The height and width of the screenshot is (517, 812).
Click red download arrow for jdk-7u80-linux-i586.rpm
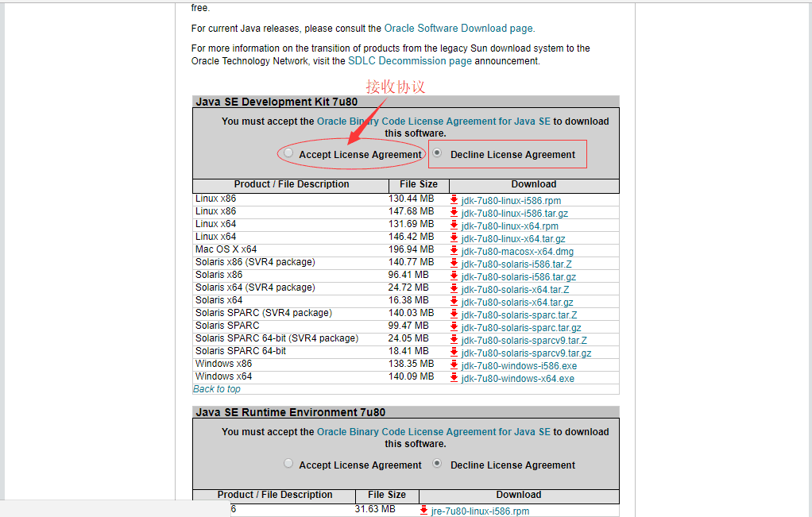[x=454, y=200]
